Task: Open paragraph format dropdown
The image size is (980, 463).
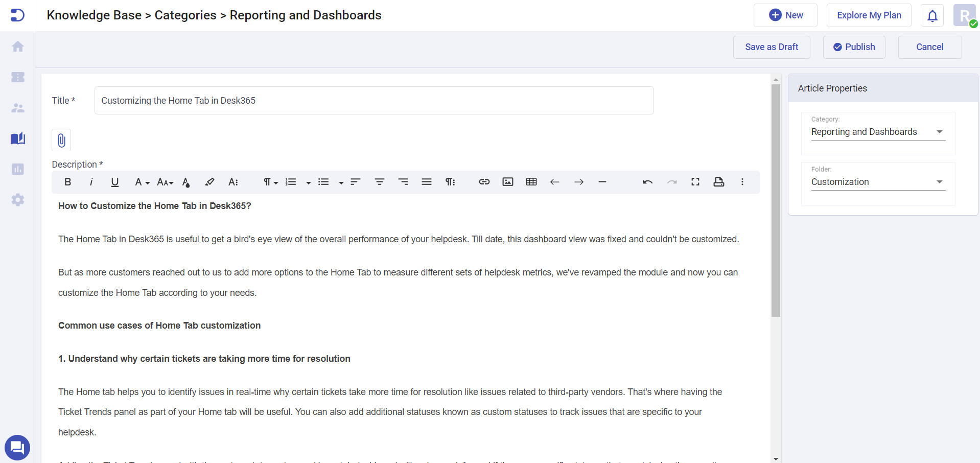Action: coord(270,182)
